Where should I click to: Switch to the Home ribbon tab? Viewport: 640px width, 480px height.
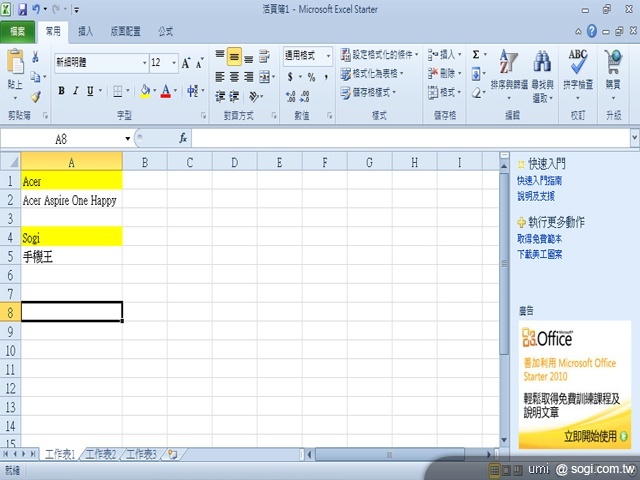tap(53, 31)
